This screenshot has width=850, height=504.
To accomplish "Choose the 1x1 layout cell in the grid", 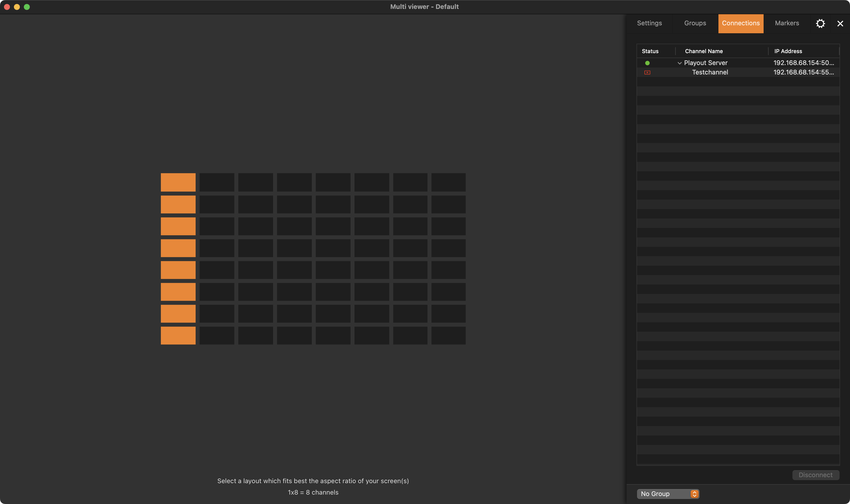I will tap(178, 182).
